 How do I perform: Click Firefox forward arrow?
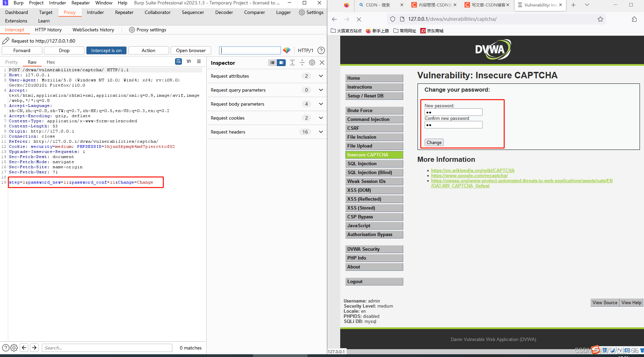pyautogui.click(x=347, y=19)
